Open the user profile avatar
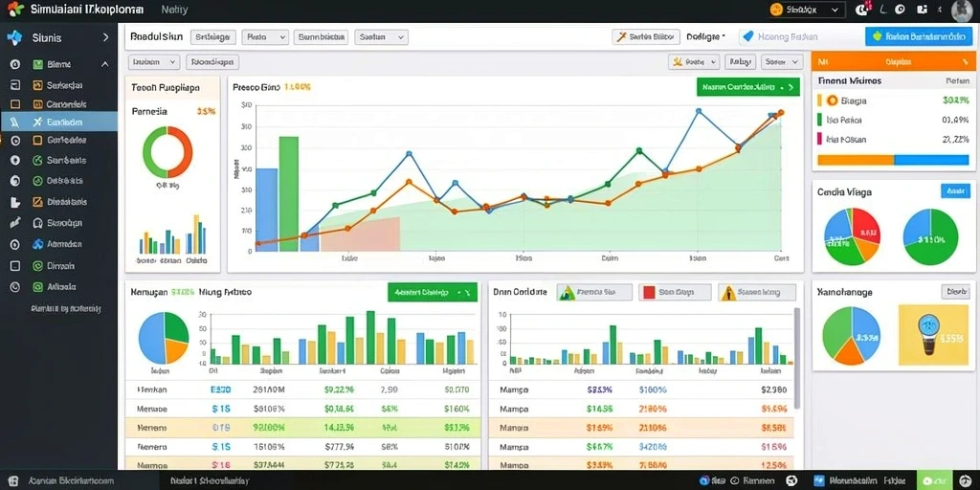 (x=962, y=10)
